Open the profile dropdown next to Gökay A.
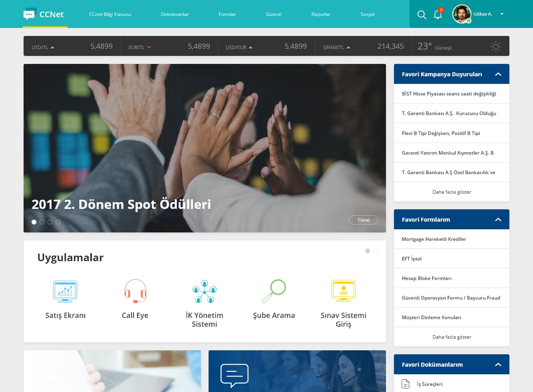 tap(503, 14)
